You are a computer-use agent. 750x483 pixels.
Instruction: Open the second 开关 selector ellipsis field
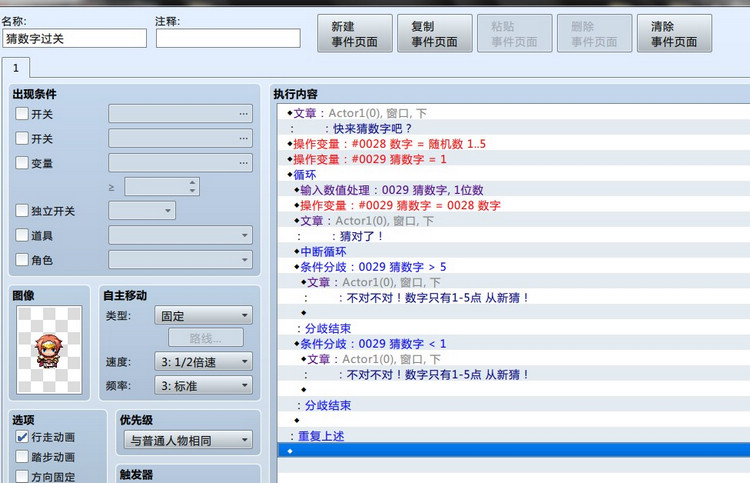tap(180, 138)
